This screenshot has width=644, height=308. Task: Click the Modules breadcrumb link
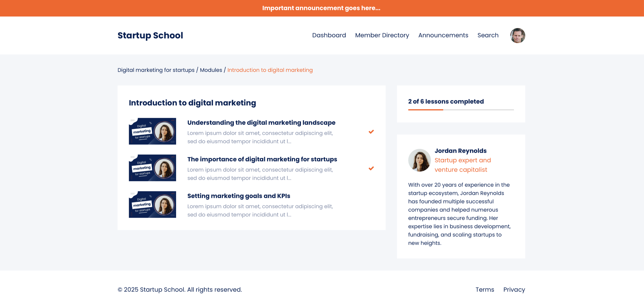click(211, 70)
